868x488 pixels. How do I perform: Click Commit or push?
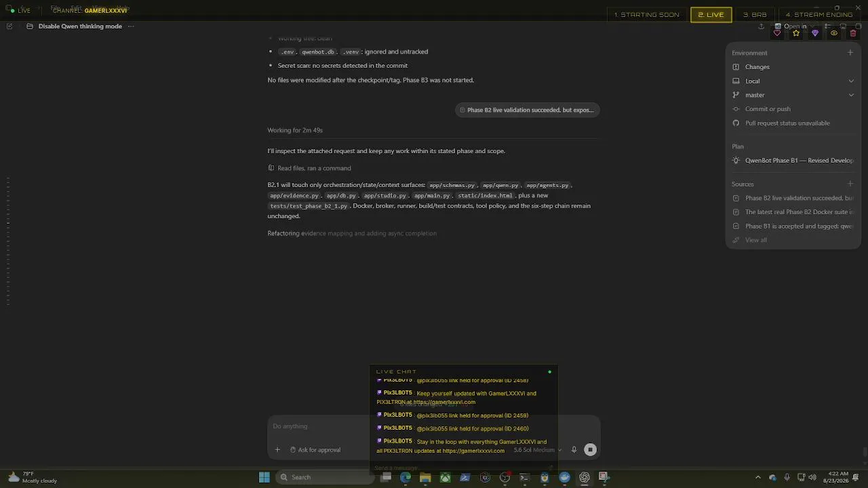tap(768, 109)
